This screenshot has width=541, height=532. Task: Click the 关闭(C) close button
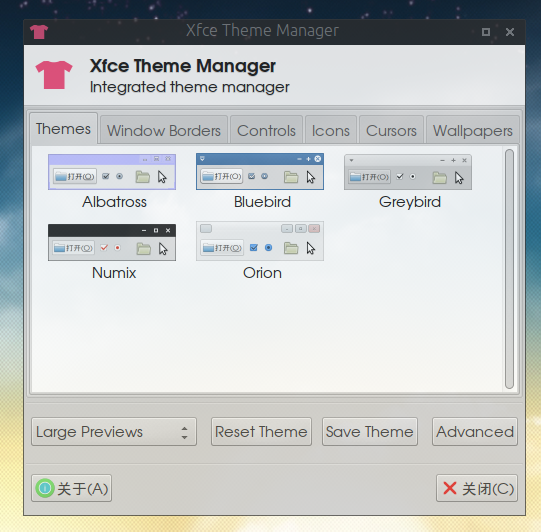point(477,488)
